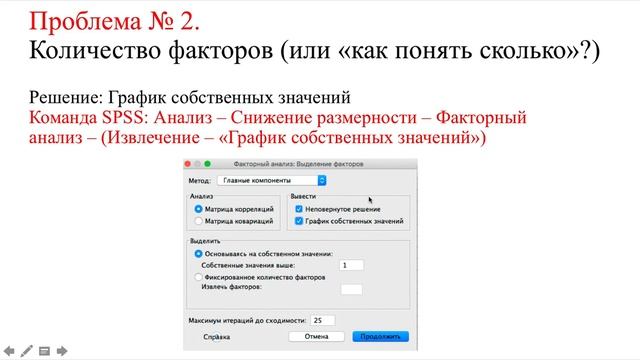This screenshot has height=360, width=640.
Task: Click the green zoom window button
Action: tap(207, 164)
